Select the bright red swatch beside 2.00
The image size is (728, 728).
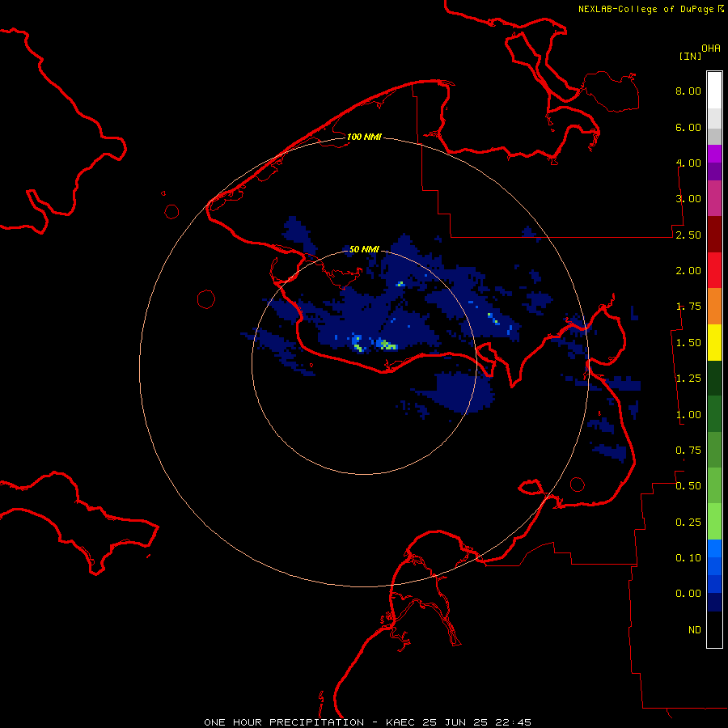714,270
